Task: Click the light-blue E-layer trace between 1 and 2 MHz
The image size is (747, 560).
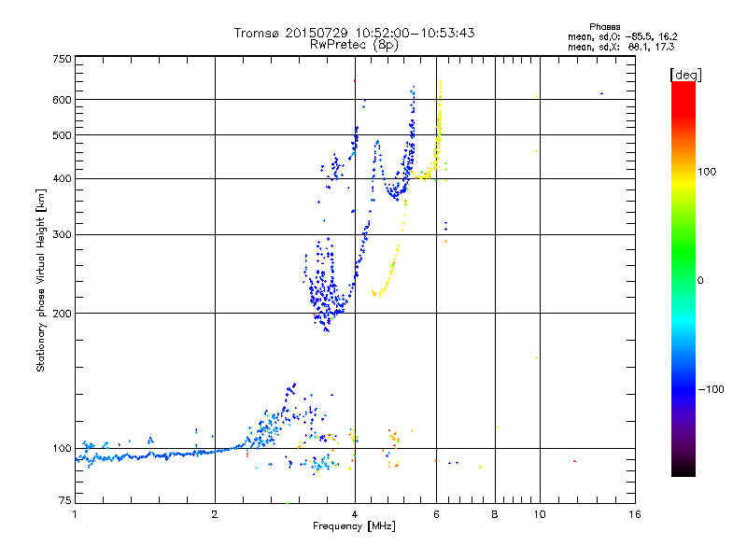Action: pos(143,456)
